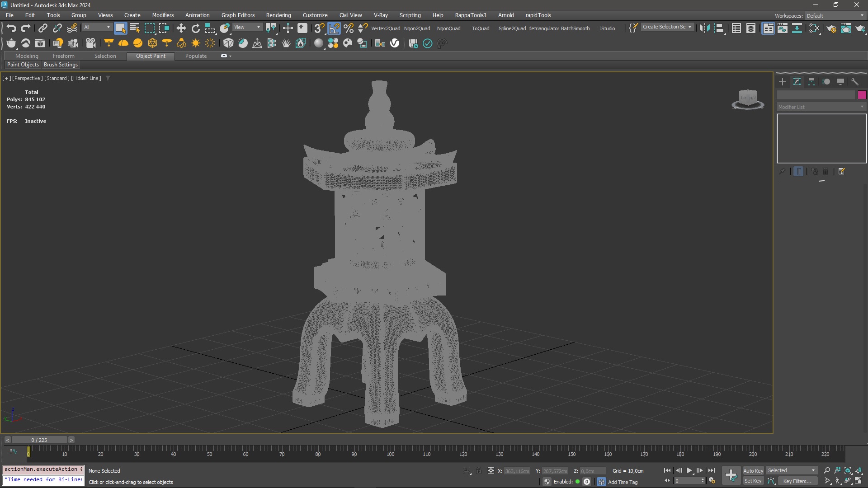
Task: Run the Vertex2Quad script button
Action: pyautogui.click(x=386, y=28)
